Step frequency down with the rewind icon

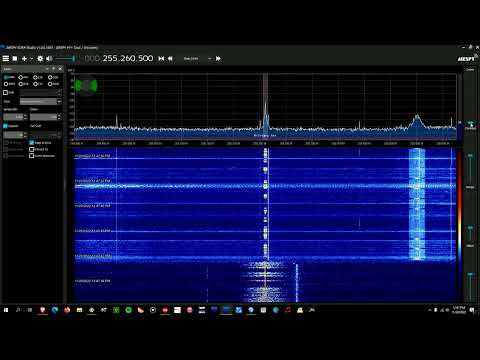tap(170, 59)
